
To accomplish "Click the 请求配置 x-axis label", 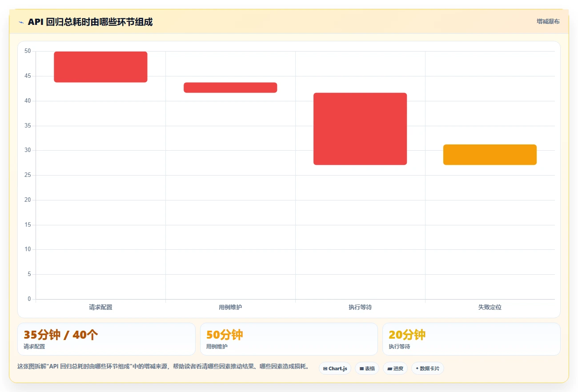I will tap(100, 307).
